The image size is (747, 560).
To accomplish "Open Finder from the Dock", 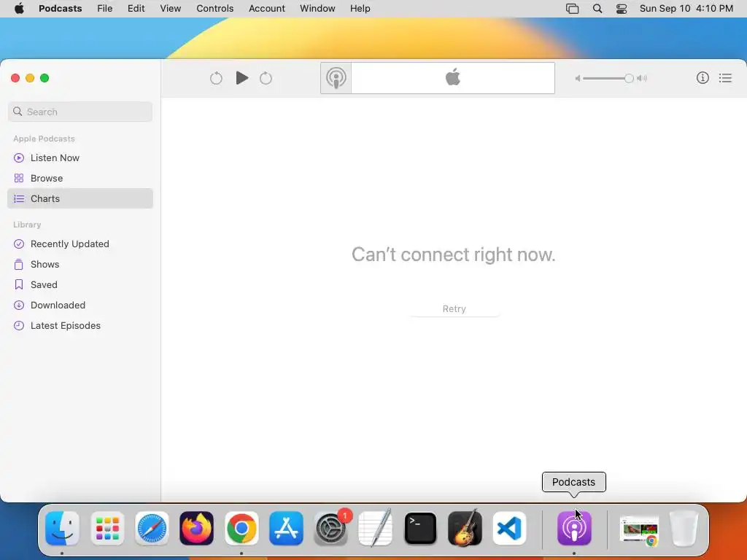I will pos(63,528).
